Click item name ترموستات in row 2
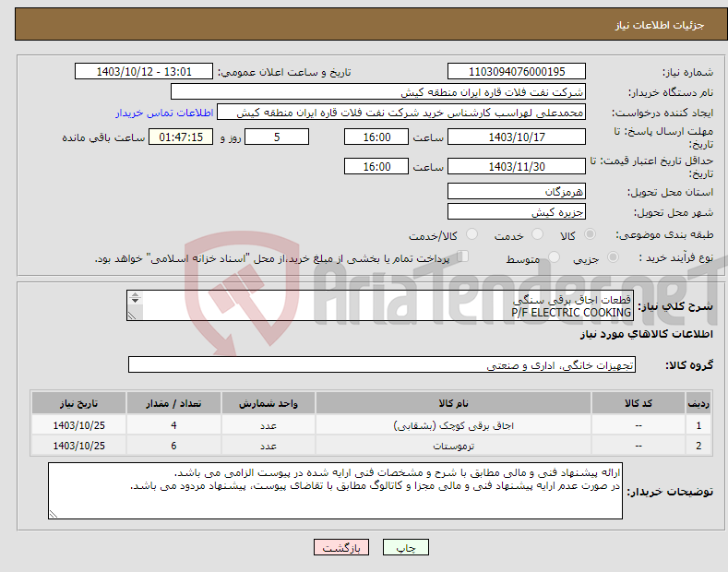The image size is (728, 572). pos(453,446)
